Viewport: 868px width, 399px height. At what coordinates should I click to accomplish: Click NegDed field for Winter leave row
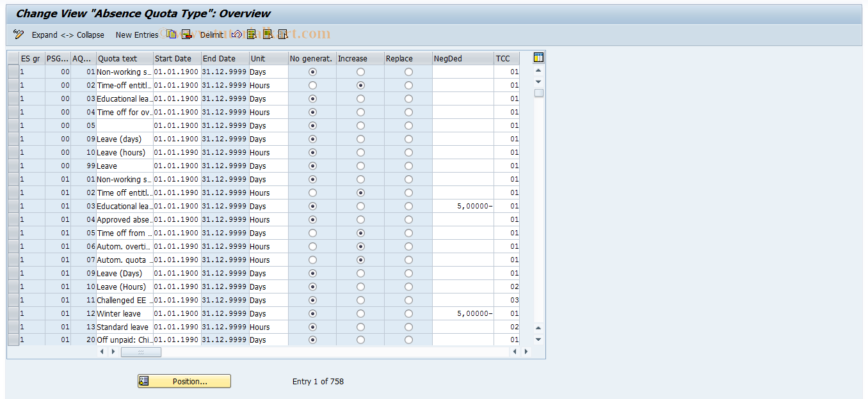point(463,313)
